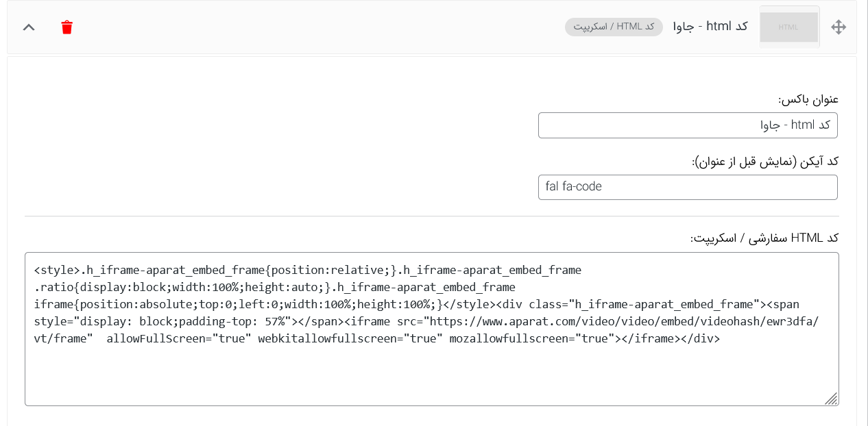
Task: Click the textarea resize grip corner
Action: pos(831,399)
